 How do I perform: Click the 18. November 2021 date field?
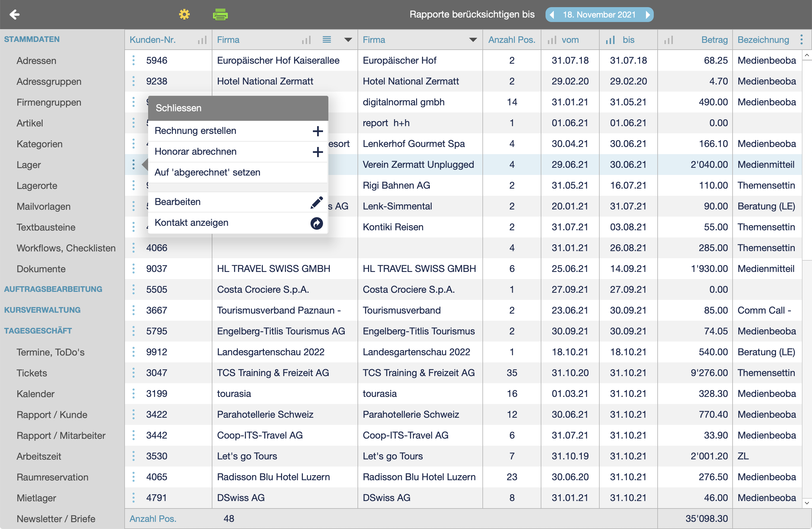pyautogui.click(x=599, y=15)
